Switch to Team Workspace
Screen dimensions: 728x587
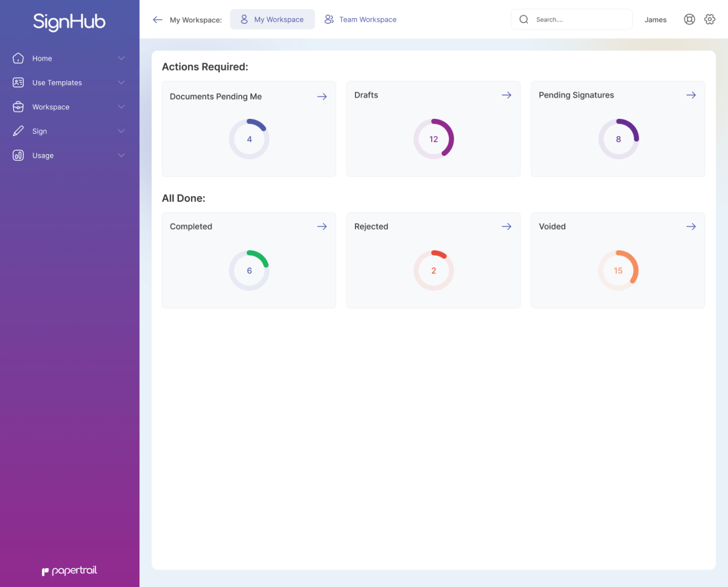coord(360,19)
